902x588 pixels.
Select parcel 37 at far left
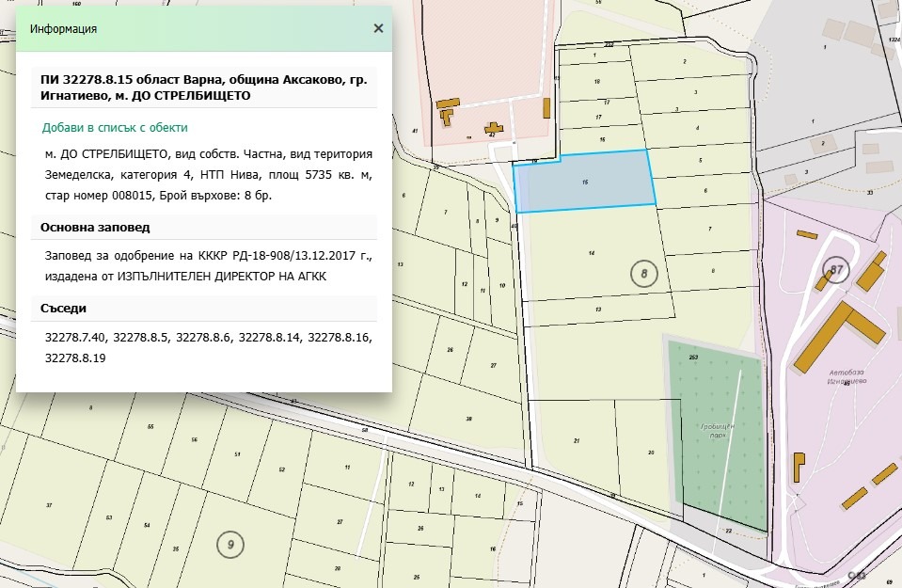pyautogui.click(x=49, y=505)
